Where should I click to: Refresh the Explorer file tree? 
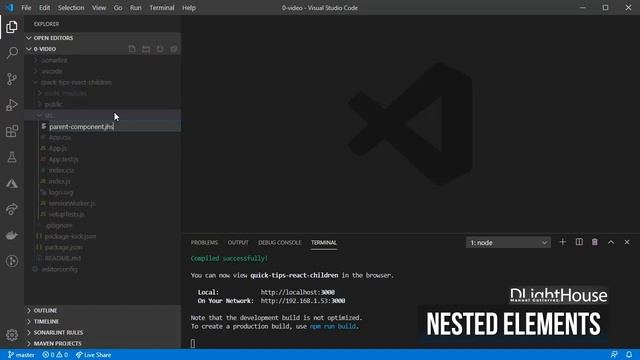(x=160, y=49)
